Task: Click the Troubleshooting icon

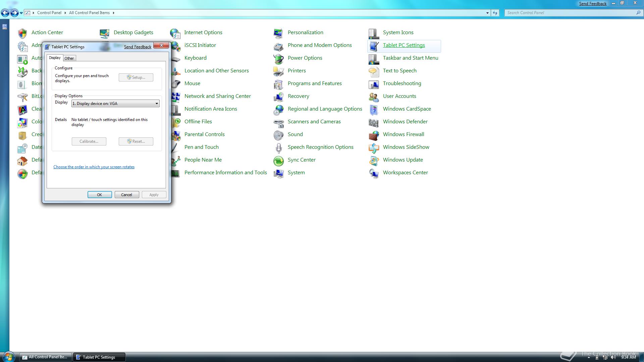Action: (x=374, y=84)
